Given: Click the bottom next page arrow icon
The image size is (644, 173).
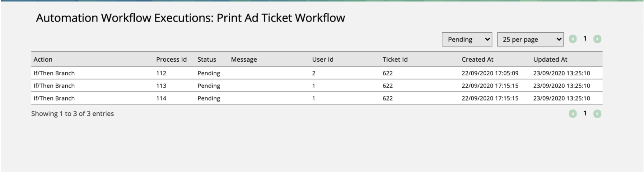Looking at the screenshot, I should pos(597,114).
